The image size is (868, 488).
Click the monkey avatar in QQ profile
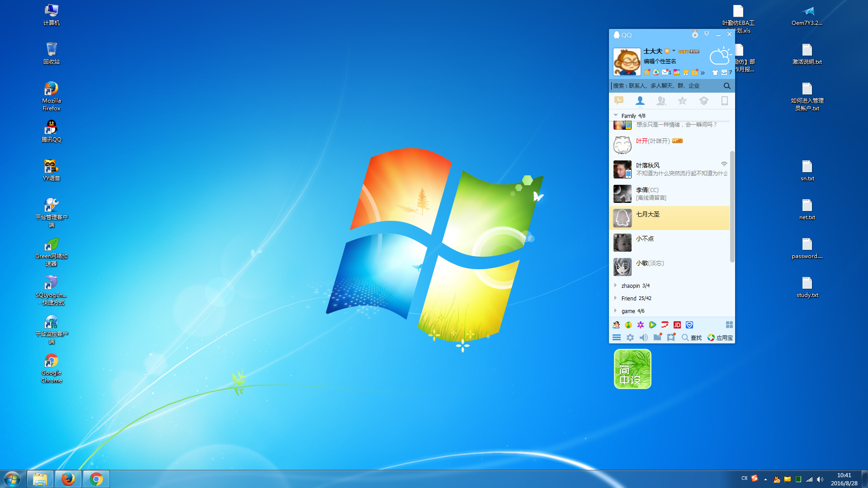click(x=627, y=61)
